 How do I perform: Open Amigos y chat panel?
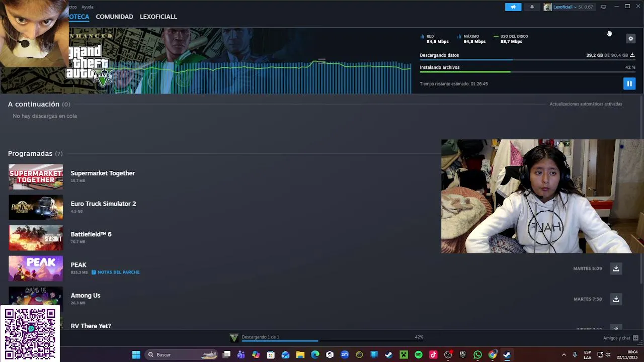click(621, 338)
